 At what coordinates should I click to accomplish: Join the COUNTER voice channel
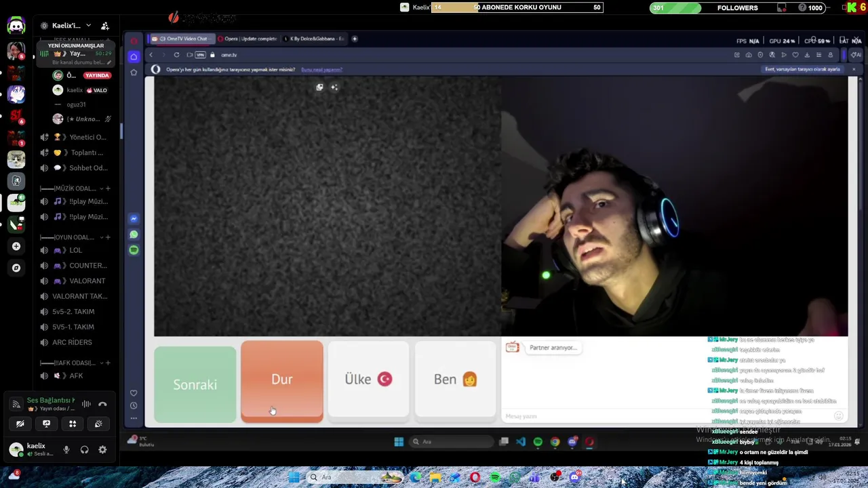click(x=75, y=266)
